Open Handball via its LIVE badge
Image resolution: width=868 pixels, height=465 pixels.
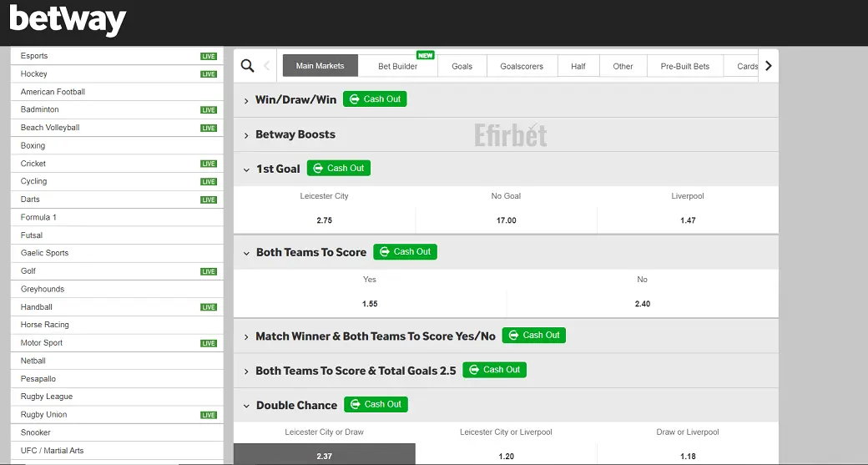209,307
